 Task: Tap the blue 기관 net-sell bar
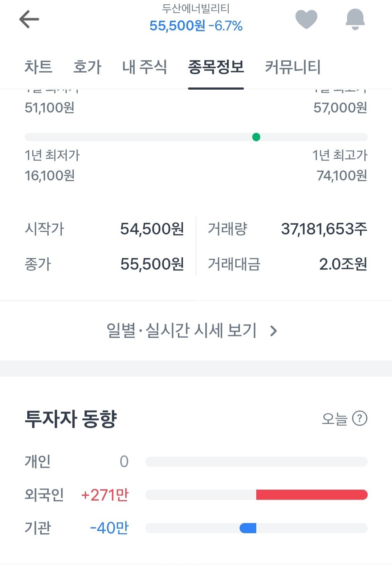(248, 528)
